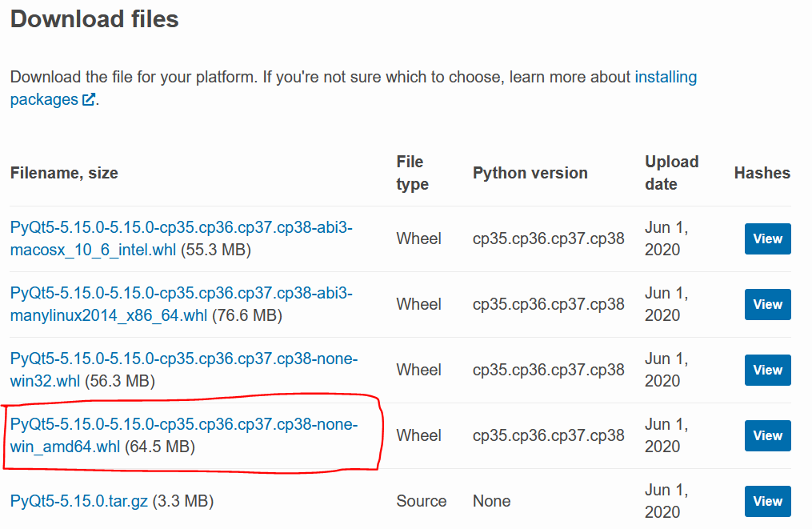
Task: Click the Wheel file type label in circled row
Action: [x=418, y=435]
